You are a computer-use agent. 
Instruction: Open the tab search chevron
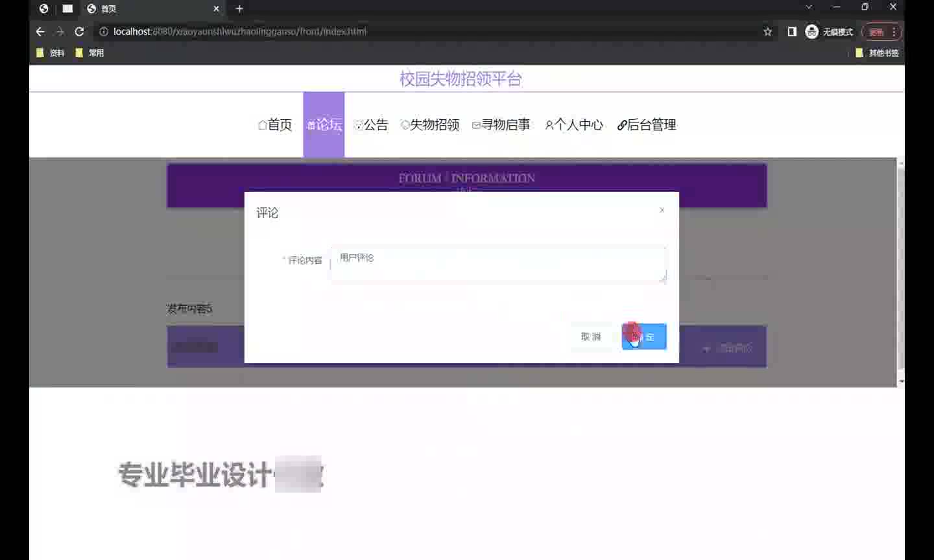pyautogui.click(x=809, y=7)
